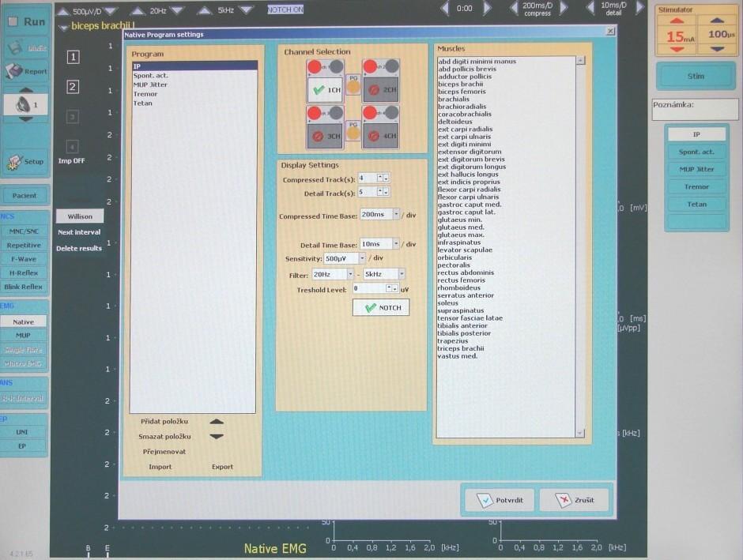The width and height of the screenshot is (743, 560).
Task: Enable channel 1CH checkmark button
Action: tap(325, 89)
